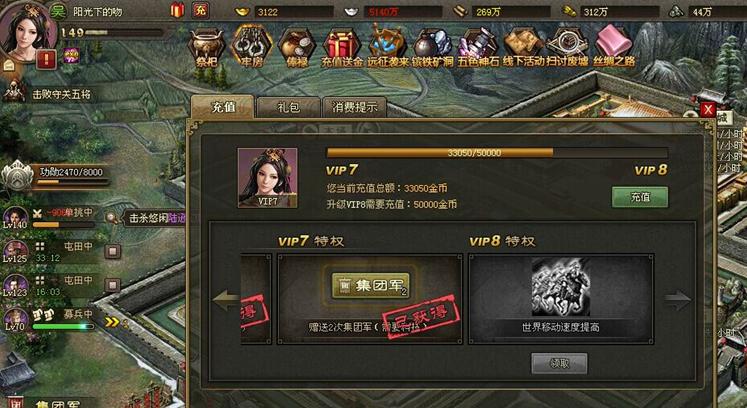Expand the yellow double-chevron beside 募兵中
Viewport: 747px width, 408px height.
coord(112,322)
